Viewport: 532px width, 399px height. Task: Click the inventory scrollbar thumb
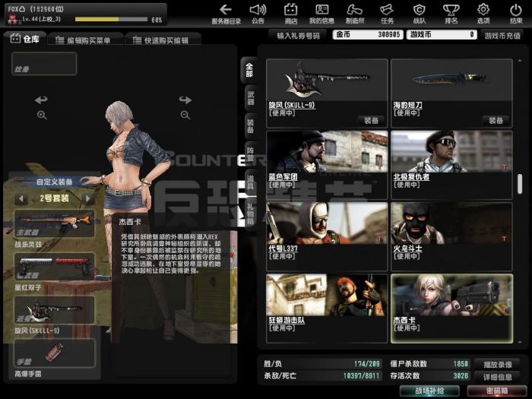[x=519, y=184]
